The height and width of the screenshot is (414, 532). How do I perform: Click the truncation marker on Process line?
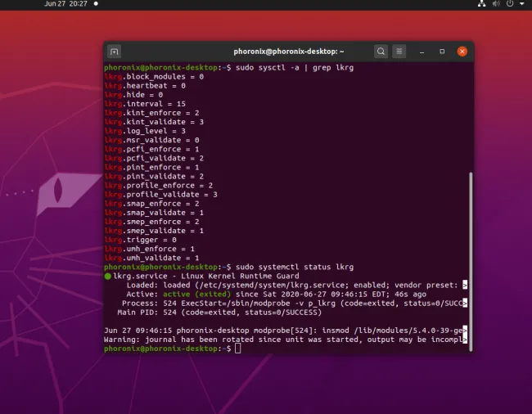465,303
